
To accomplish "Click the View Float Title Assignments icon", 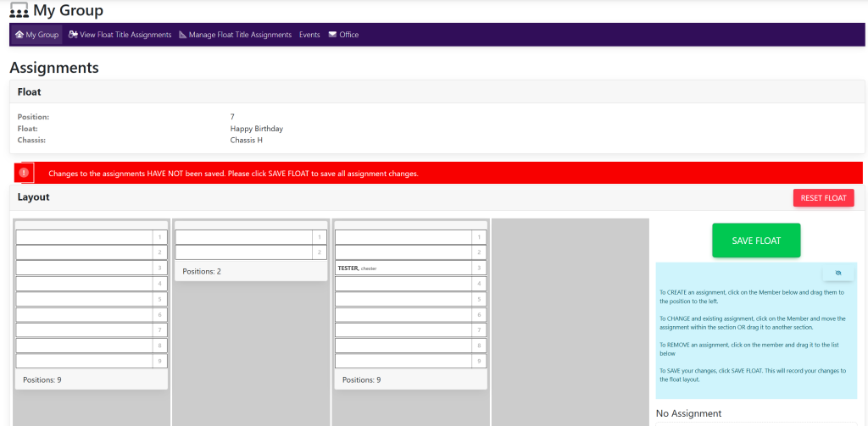I will point(74,35).
